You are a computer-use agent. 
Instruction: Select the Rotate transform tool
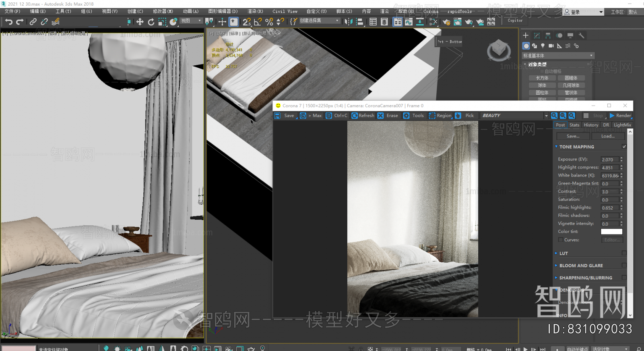click(x=151, y=22)
